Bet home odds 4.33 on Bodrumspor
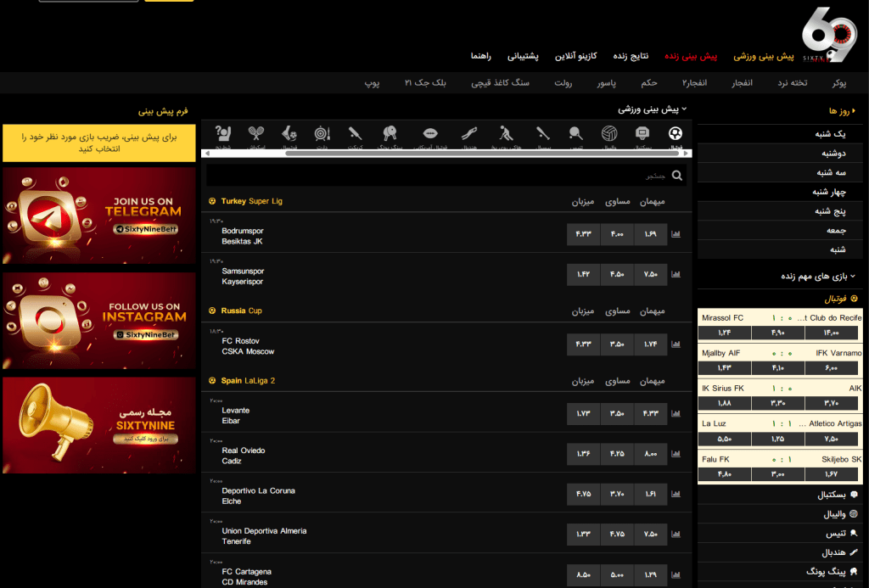Image resolution: width=869 pixels, height=588 pixels. coord(583,234)
